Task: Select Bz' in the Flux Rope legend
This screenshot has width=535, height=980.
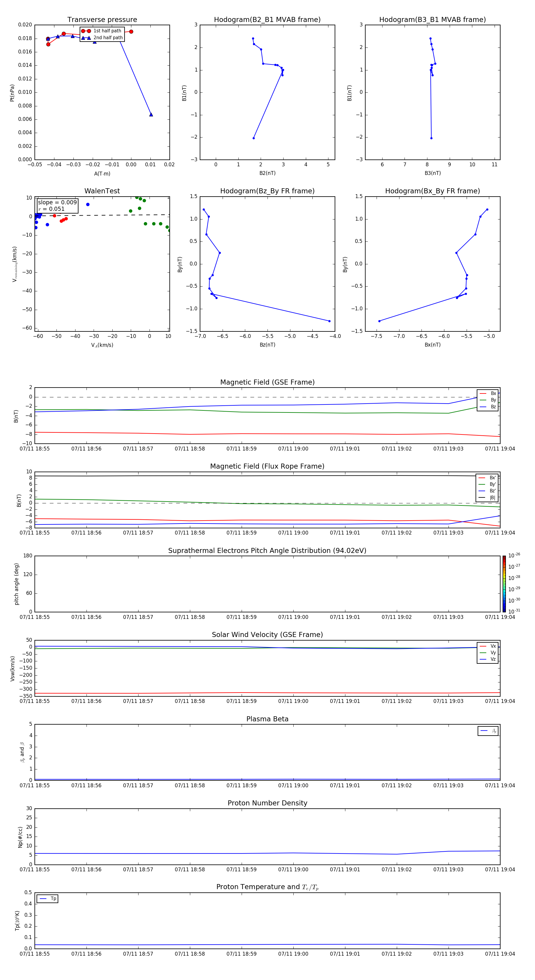Action: pyautogui.click(x=487, y=491)
